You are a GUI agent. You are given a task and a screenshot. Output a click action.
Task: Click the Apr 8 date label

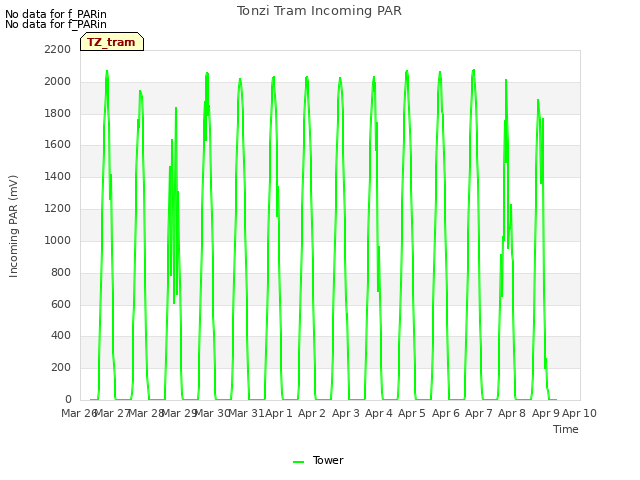pyautogui.click(x=512, y=413)
